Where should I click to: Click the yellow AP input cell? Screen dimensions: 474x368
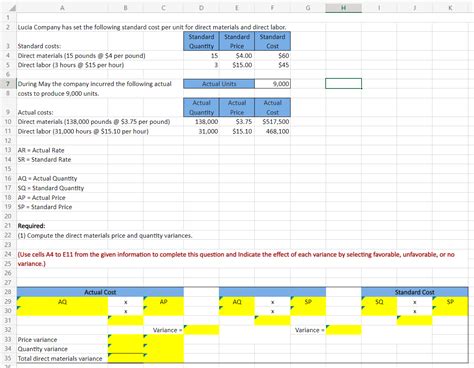pos(163,302)
